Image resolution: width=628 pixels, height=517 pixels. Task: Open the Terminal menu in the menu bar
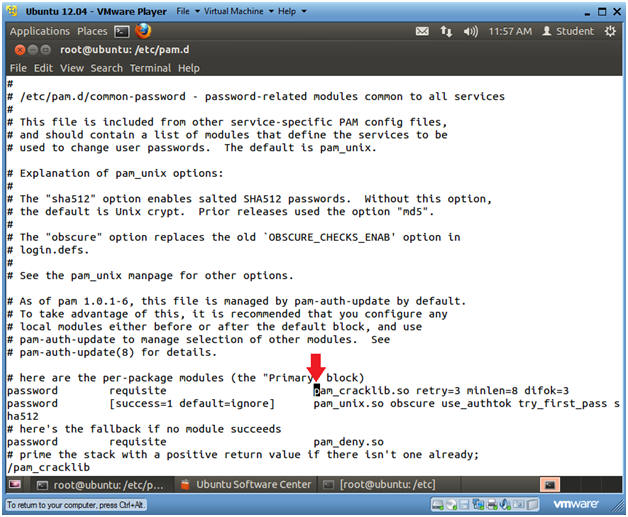click(150, 68)
